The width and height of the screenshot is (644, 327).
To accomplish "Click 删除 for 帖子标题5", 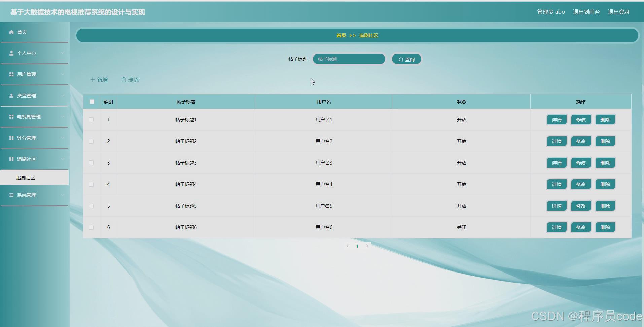I will [x=605, y=206].
